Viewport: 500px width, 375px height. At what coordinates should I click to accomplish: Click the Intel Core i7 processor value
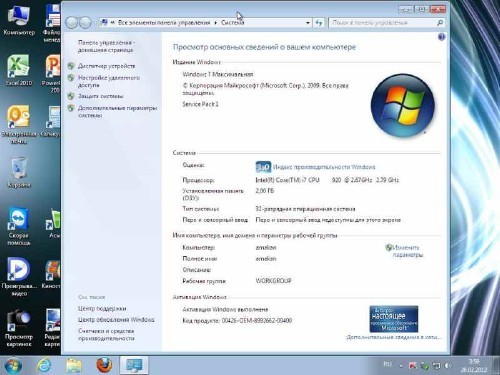tap(327, 180)
